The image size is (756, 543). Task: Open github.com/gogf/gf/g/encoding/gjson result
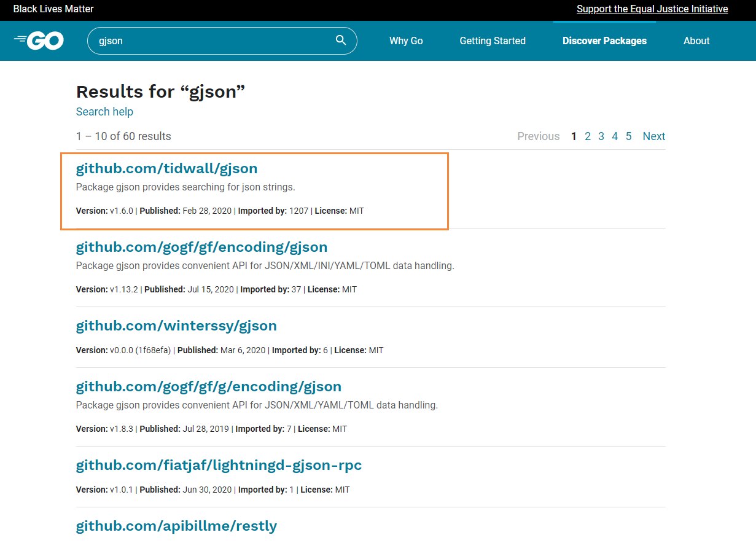209,386
